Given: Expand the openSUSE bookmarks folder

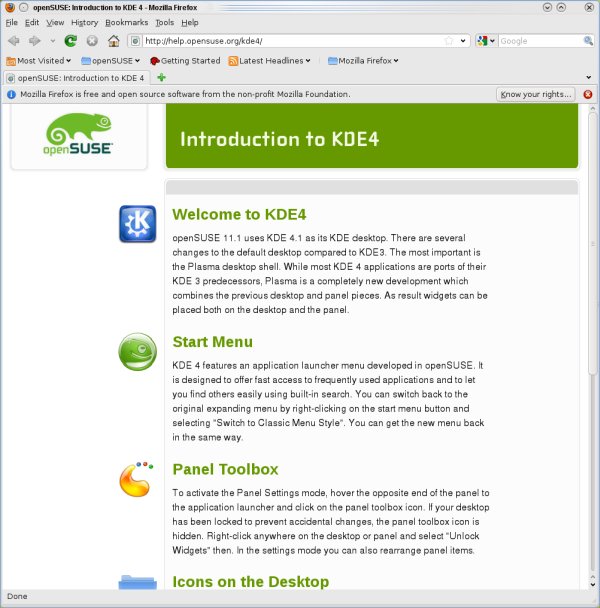Looking at the screenshot, I should coord(110,60).
